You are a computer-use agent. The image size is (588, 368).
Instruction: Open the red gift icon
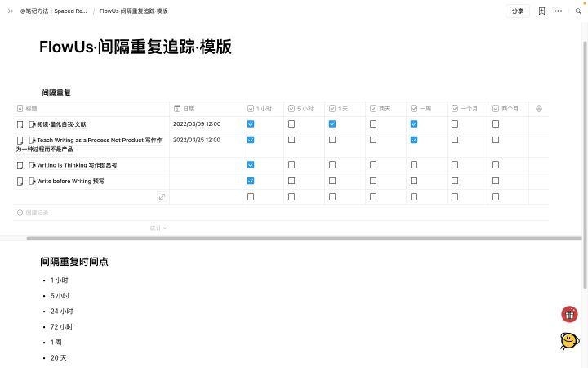tap(569, 314)
